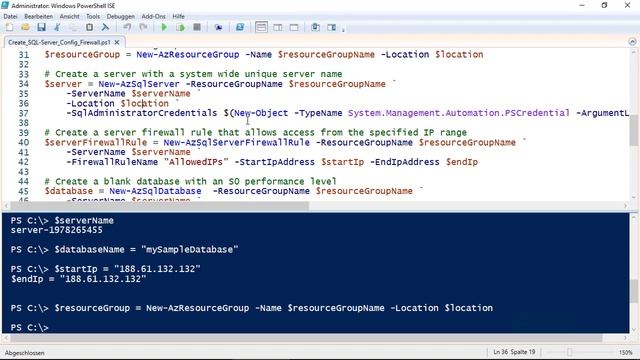The height and width of the screenshot is (360, 640).
Task: Create a new script with New icon
Action: tap(9, 27)
